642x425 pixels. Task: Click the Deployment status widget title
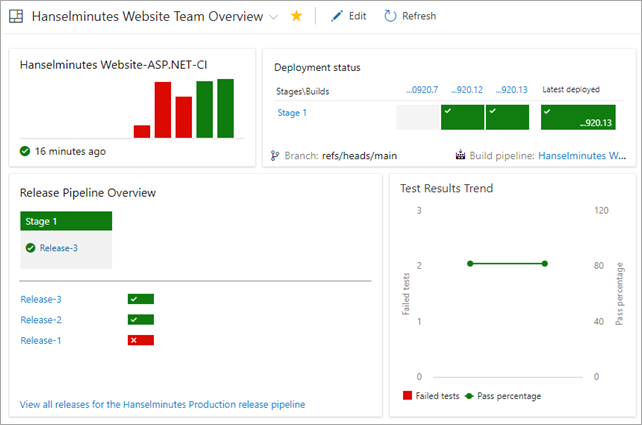(317, 68)
